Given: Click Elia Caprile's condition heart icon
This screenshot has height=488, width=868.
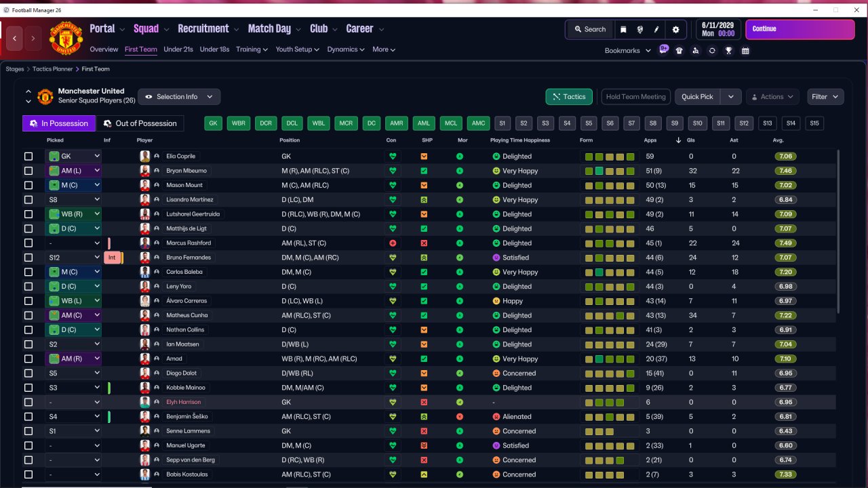Looking at the screenshot, I should pyautogui.click(x=392, y=157).
